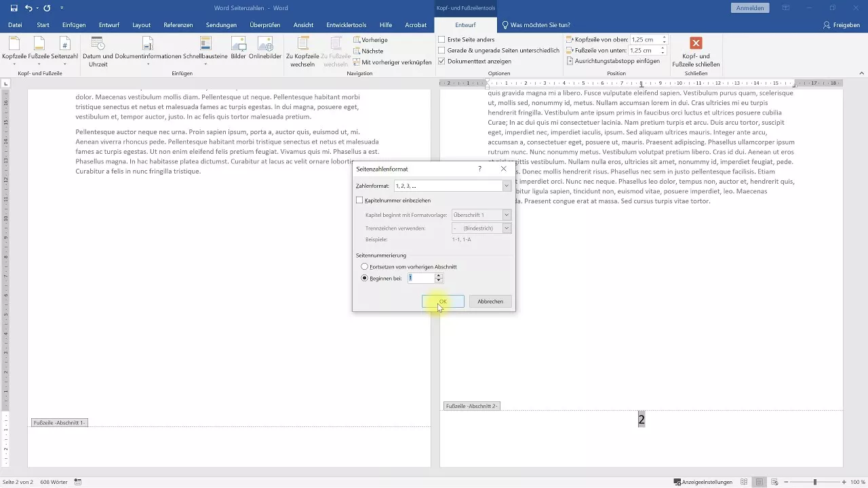
Task: Expand the Trennzeichen verwenden dropdown
Action: click(506, 228)
